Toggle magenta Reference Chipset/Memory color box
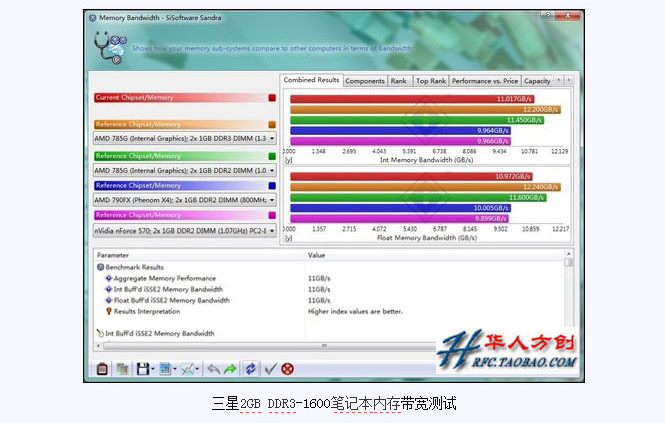The image size is (665, 423). click(272, 215)
